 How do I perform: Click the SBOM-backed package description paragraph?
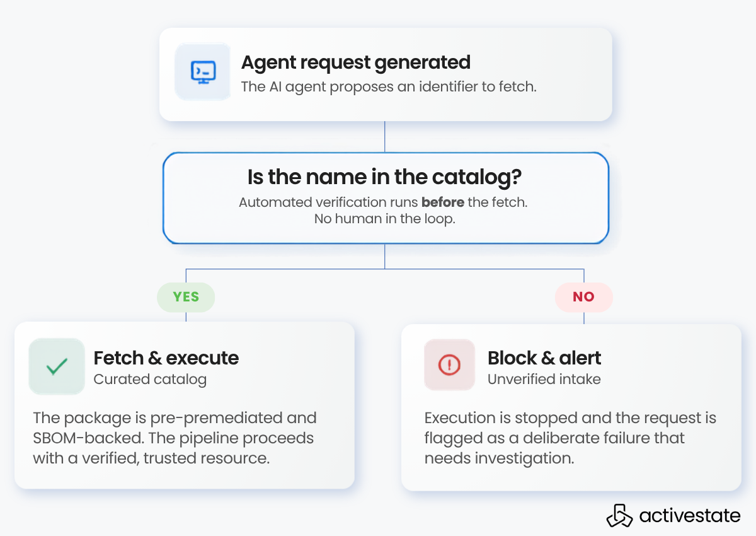(x=175, y=438)
